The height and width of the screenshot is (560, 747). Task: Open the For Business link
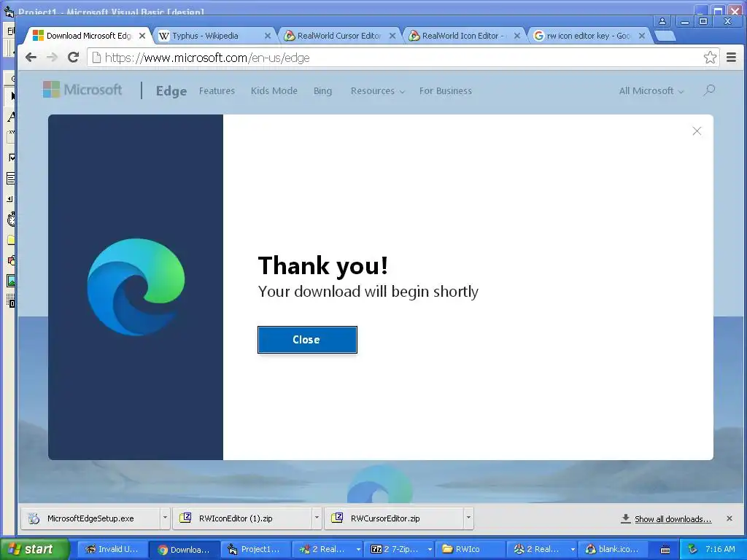coord(446,90)
